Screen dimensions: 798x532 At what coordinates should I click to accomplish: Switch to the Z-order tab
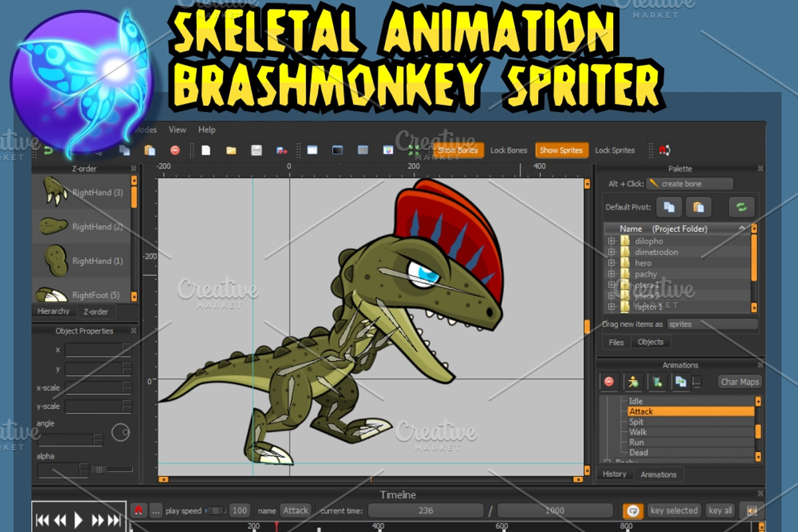pyautogui.click(x=96, y=311)
